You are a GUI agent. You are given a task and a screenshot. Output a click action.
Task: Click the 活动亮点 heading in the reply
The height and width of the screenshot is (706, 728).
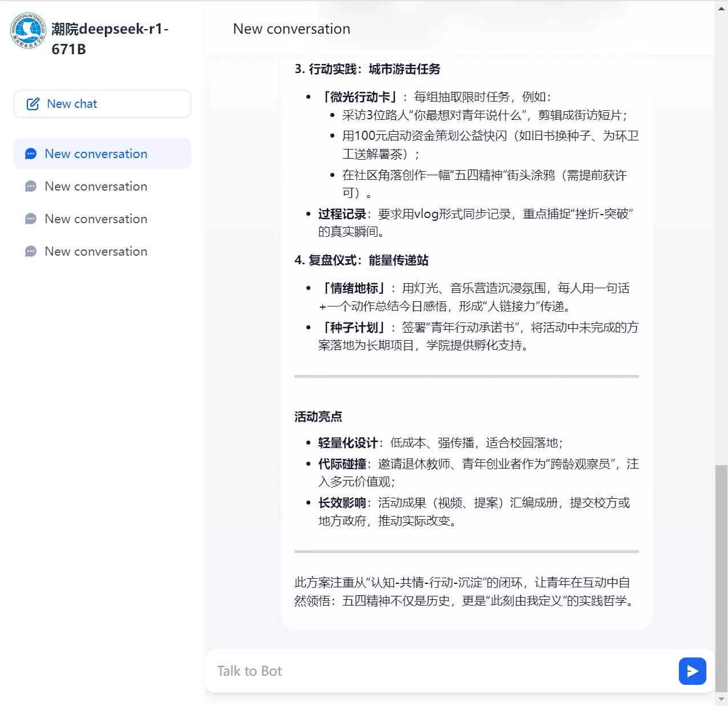pyautogui.click(x=318, y=417)
